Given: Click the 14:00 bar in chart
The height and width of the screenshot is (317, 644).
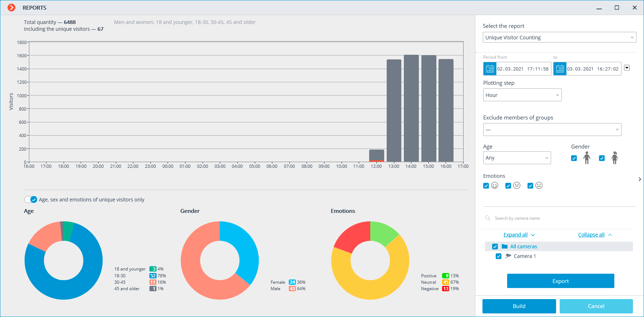Looking at the screenshot, I should click(411, 108).
